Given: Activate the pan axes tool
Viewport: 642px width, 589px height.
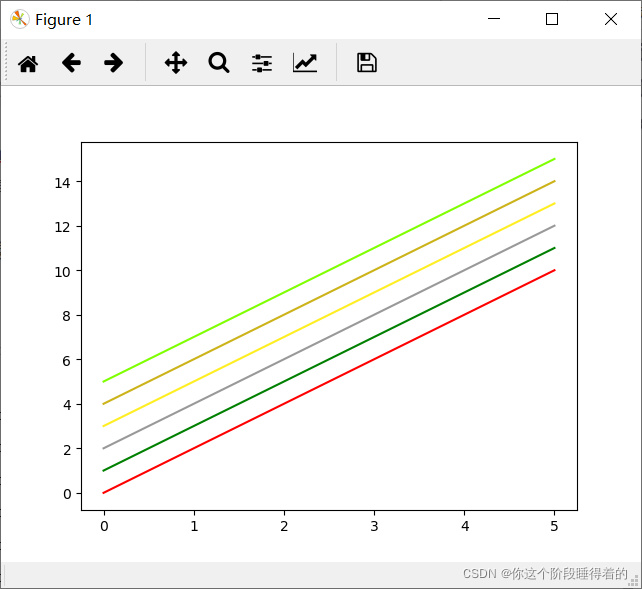Looking at the screenshot, I should coord(176,63).
